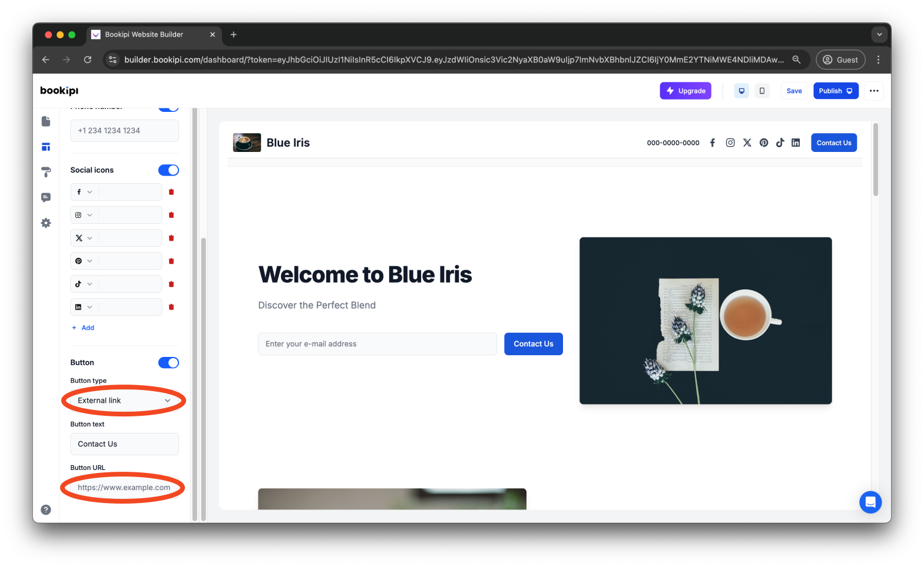Click the Button text input field
The image size is (924, 566).
pyautogui.click(x=124, y=444)
